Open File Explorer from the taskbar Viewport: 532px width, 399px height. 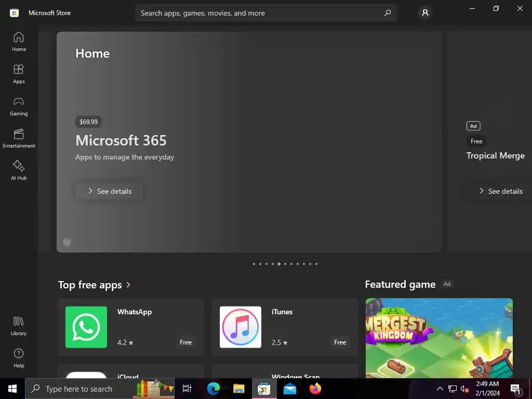coord(239,389)
